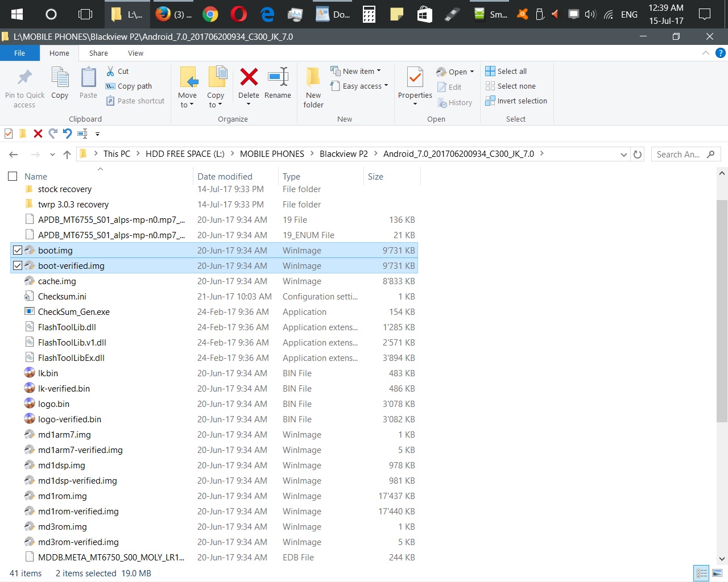Open Firefox from the taskbar
The image size is (728, 582).
163,14
